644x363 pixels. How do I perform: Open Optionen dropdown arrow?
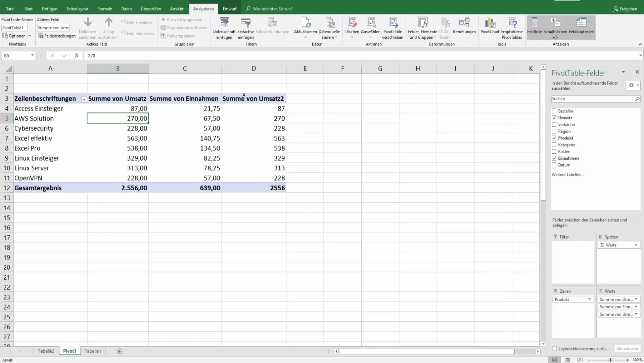tap(30, 36)
